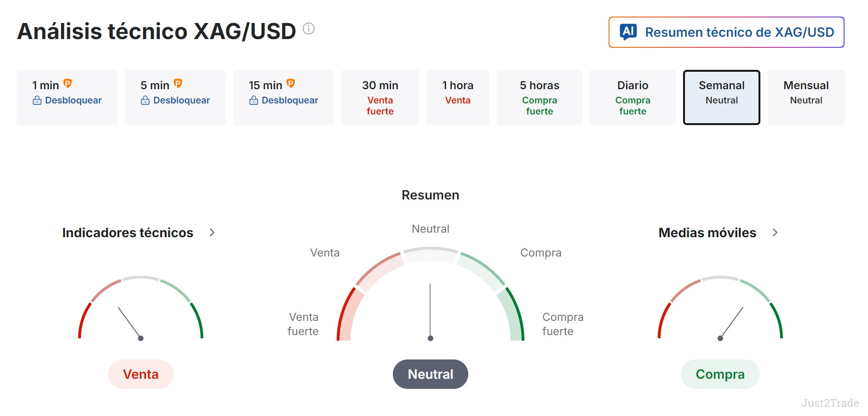This screenshot has width=868, height=416.
Task: Click the lock icon under 15 min
Action: pos(253,100)
